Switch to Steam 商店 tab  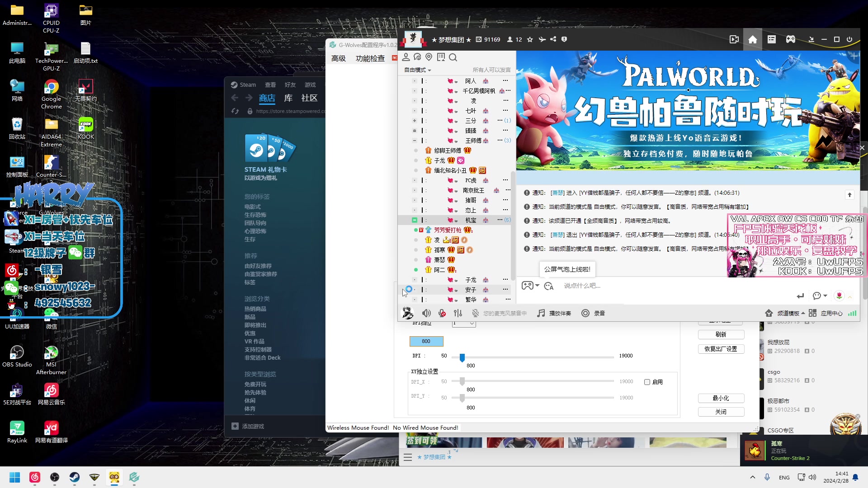[x=267, y=98]
